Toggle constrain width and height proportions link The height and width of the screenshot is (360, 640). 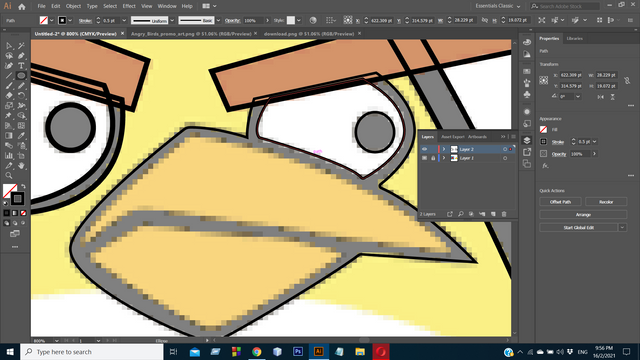click(627, 80)
